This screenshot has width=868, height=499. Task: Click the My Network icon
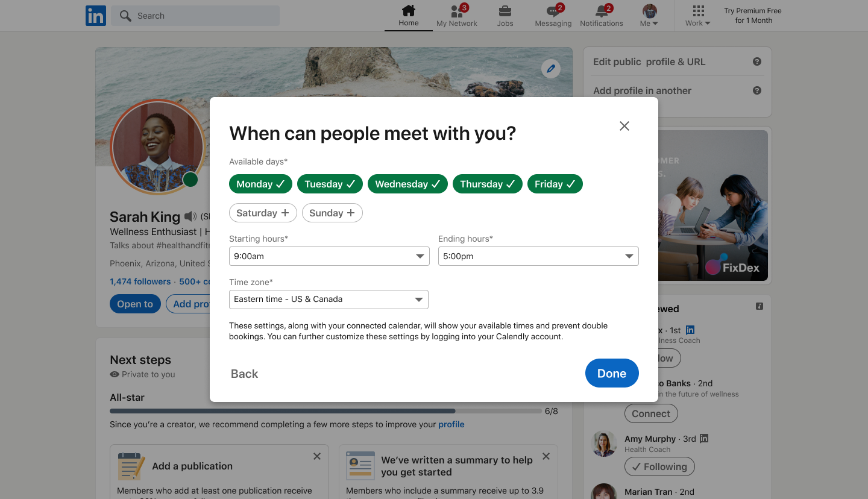[456, 11]
